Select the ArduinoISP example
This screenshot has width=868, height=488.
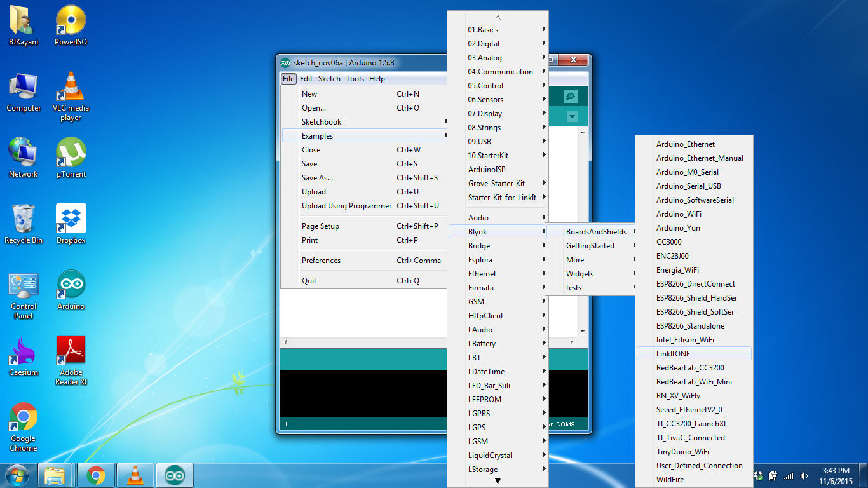(498, 170)
